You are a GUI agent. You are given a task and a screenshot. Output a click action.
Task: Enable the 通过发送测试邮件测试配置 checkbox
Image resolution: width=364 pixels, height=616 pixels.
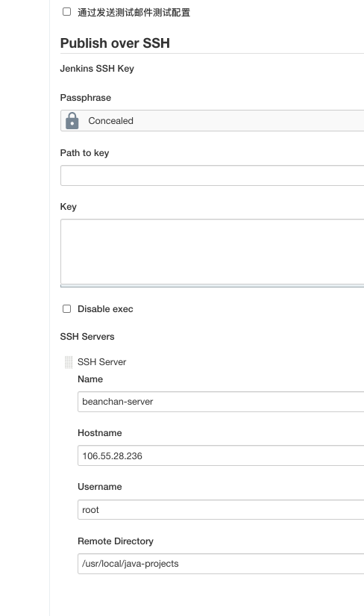[66, 12]
